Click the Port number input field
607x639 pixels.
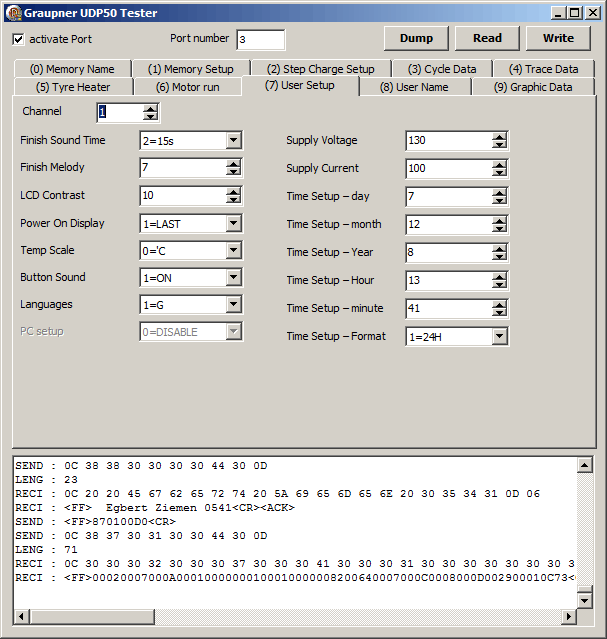(x=260, y=40)
